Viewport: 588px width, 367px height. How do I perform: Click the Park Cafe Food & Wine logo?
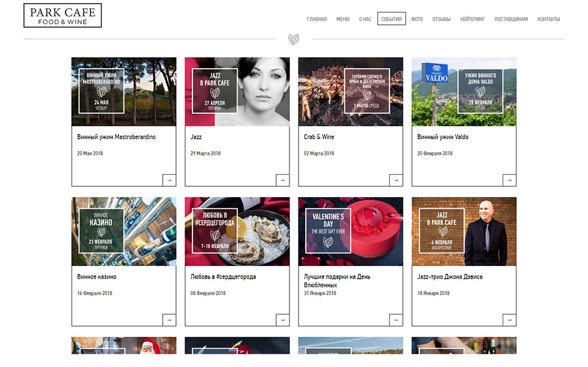pos(63,15)
